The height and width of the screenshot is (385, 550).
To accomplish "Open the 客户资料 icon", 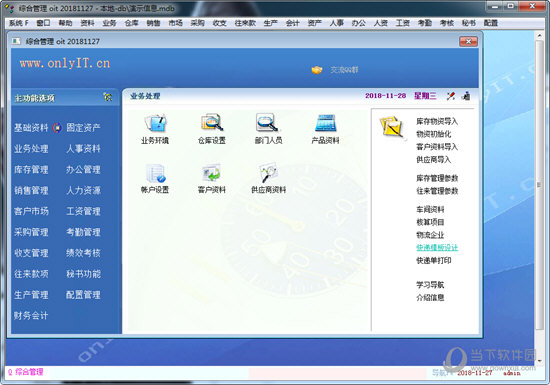I will 212,173.
